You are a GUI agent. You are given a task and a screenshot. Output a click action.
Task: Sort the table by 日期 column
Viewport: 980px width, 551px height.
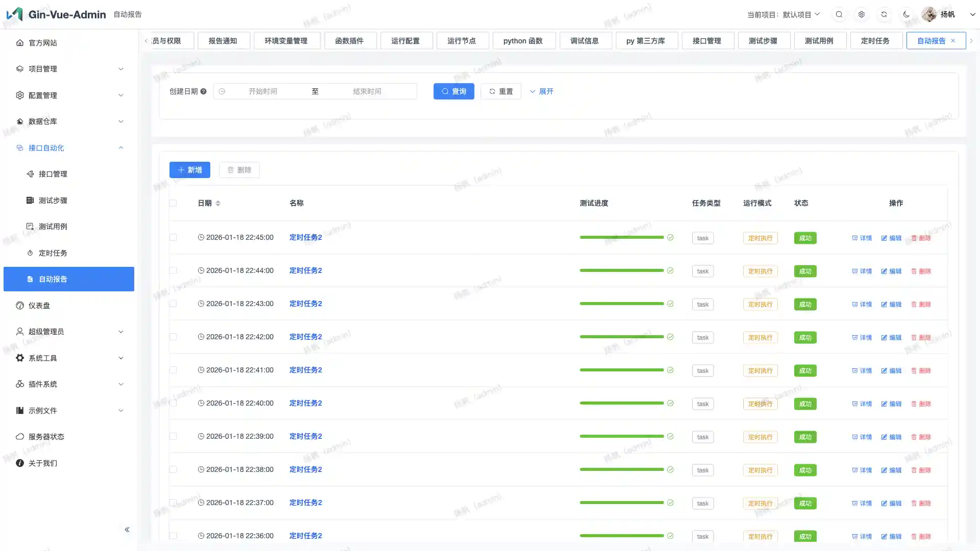[x=218, y=203]
